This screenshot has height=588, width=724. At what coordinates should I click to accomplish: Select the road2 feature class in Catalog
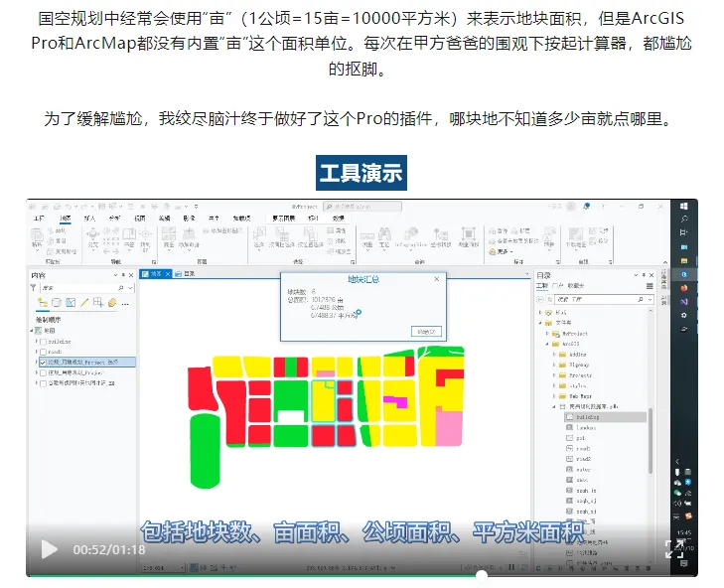pyautogui.click(x=579, y=459)
